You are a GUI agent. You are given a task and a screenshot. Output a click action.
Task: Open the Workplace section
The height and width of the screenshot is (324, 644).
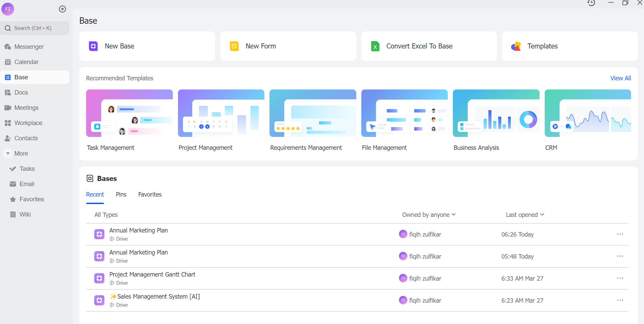pyautogui.click(x=28, y=123)
